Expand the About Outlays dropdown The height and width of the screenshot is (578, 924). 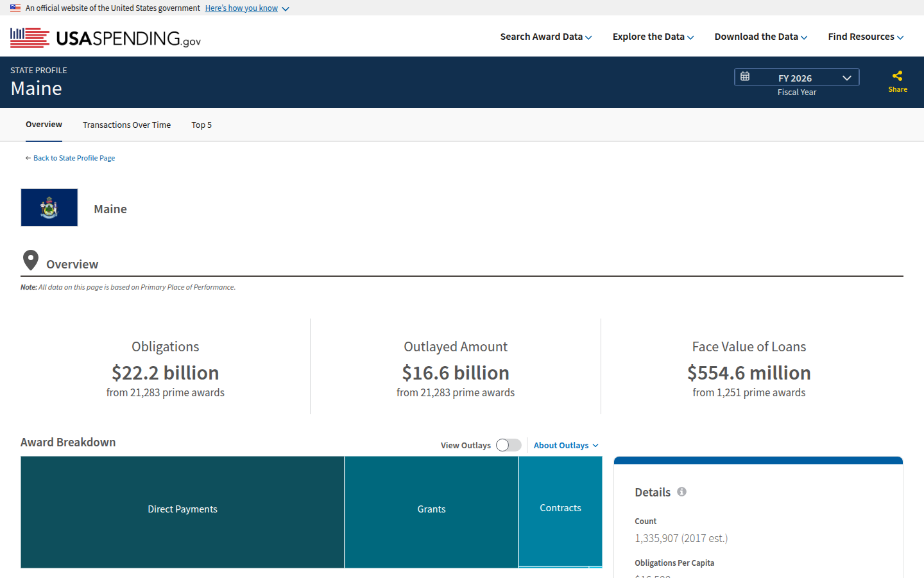(566, 445)
